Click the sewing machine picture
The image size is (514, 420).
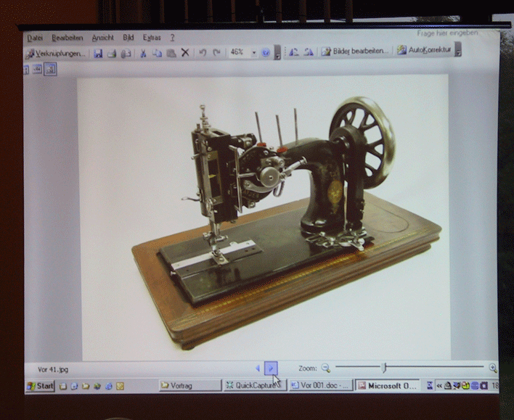(x=264, y=218)
